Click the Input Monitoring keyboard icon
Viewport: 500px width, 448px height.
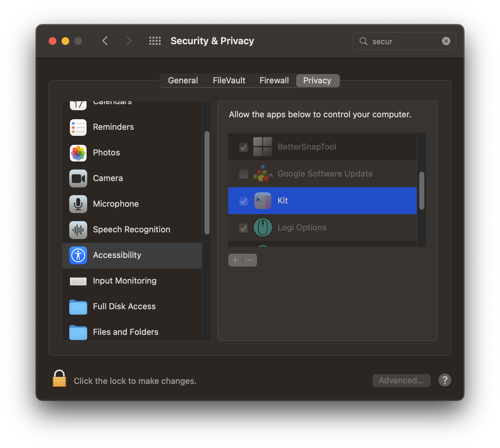78,281
